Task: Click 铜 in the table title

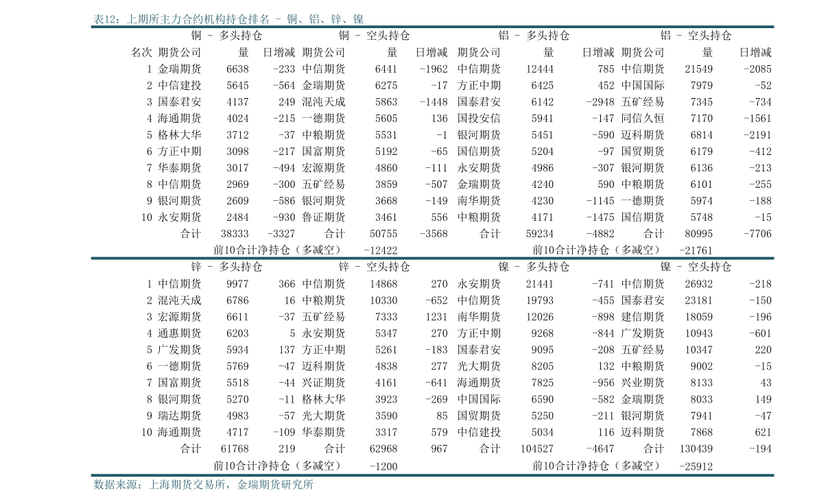Action: point(292,19)
